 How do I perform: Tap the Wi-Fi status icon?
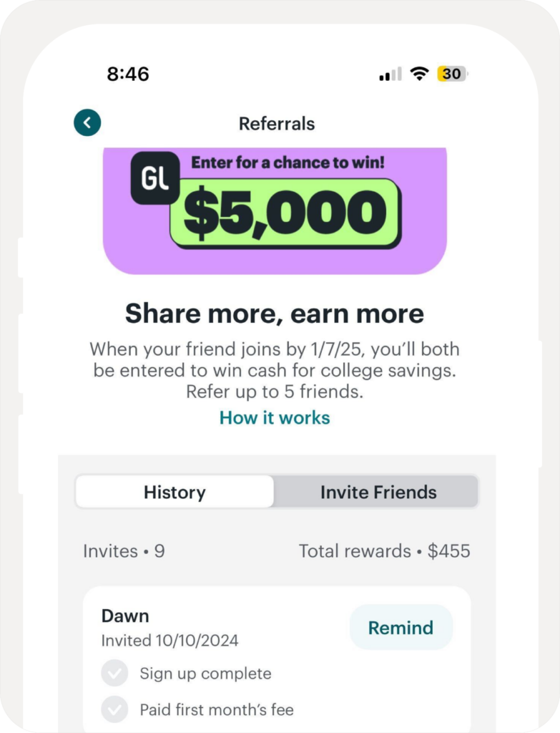[419, 74]
